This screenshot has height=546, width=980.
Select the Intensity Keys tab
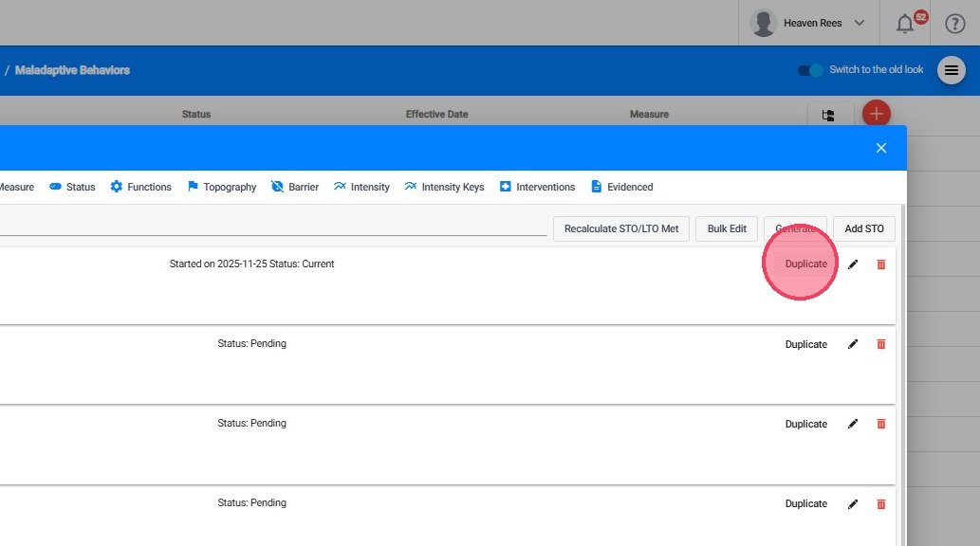[x=444, y=187]
